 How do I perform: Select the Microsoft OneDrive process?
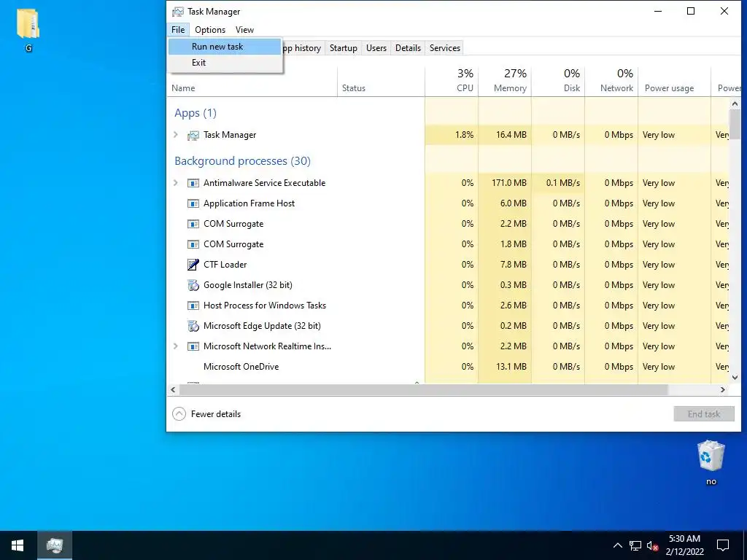click(x=448, y=367)
